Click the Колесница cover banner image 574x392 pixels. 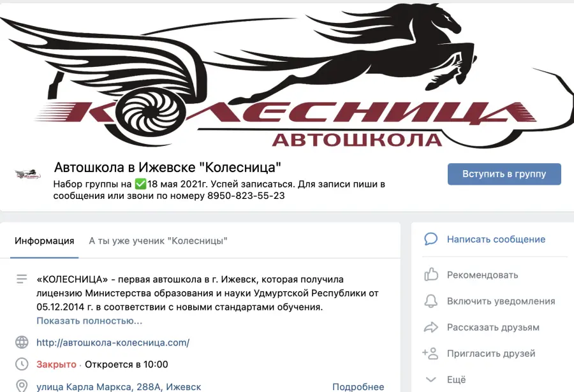[287, 76]
